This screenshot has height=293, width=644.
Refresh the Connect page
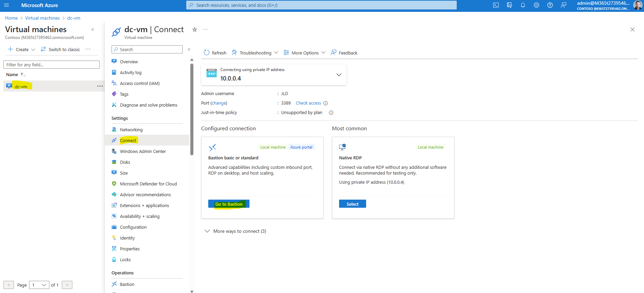click(x=215, y=53)
